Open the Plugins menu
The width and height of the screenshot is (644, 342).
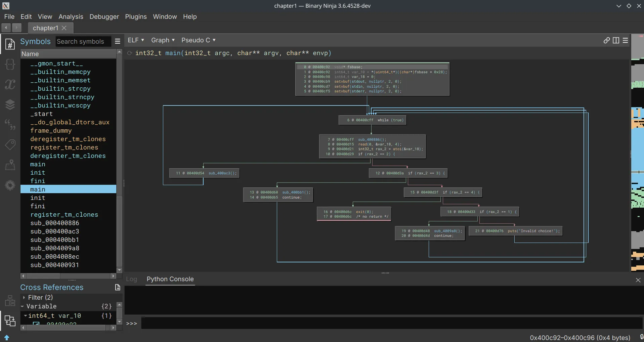[136, 16]
